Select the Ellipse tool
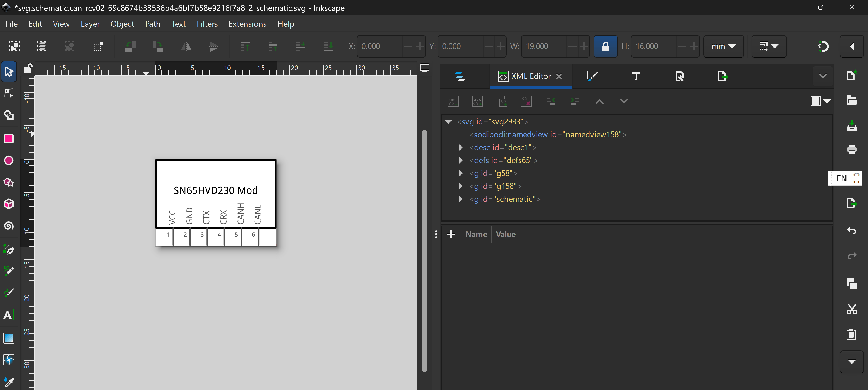868x390 pixels. 9,160
